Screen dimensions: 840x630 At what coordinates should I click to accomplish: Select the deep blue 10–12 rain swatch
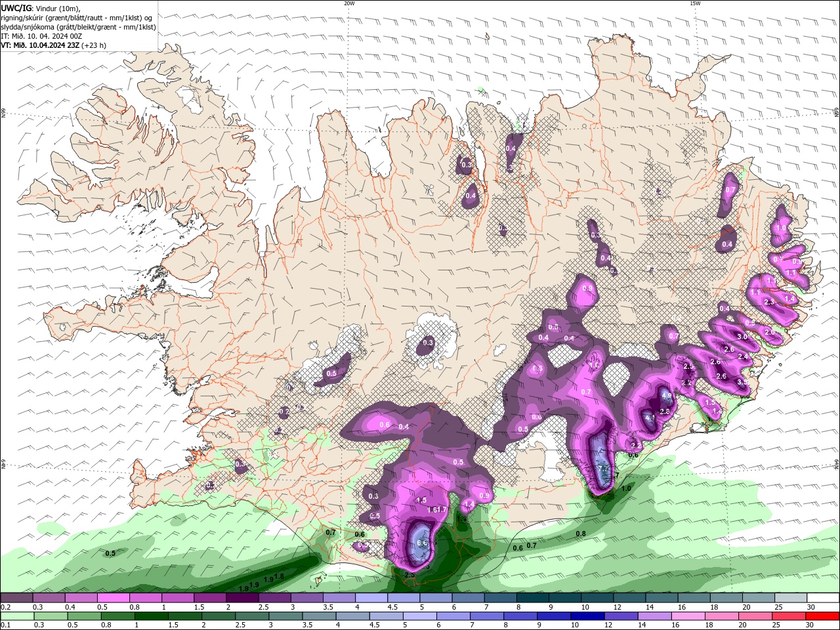587,616
